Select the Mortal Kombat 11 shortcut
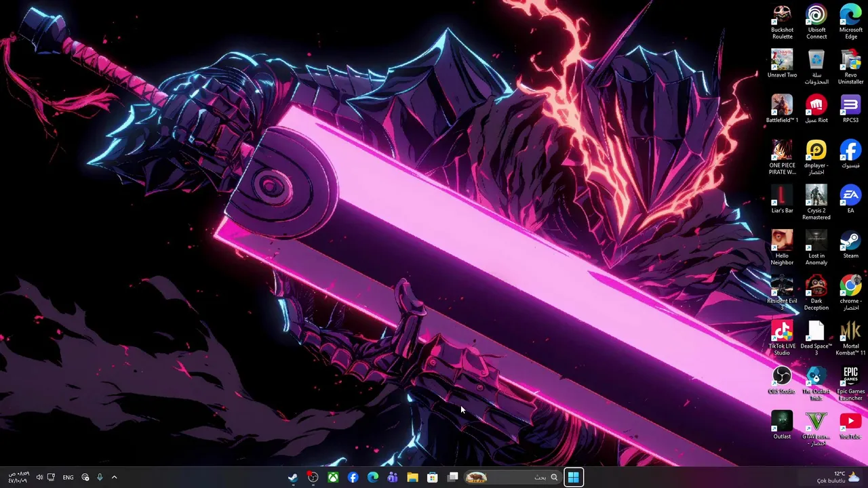Screen dimensions: 868x488 pos(850,339)
